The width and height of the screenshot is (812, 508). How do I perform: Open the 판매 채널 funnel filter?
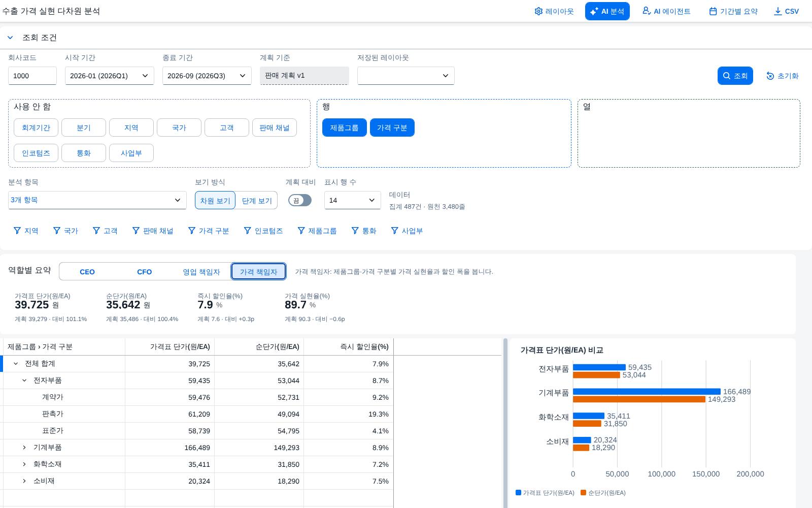click(x=153, y=231)
